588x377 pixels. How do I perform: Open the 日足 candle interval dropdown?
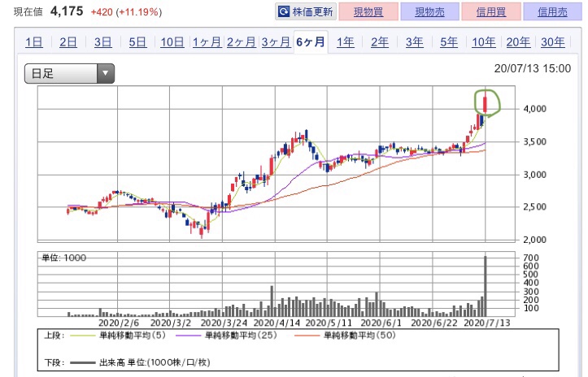click(69, 73)
